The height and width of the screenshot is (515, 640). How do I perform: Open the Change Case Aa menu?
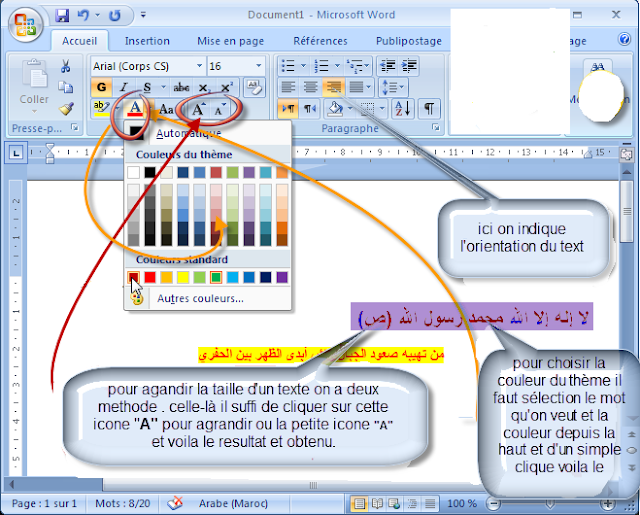point(166,109)
